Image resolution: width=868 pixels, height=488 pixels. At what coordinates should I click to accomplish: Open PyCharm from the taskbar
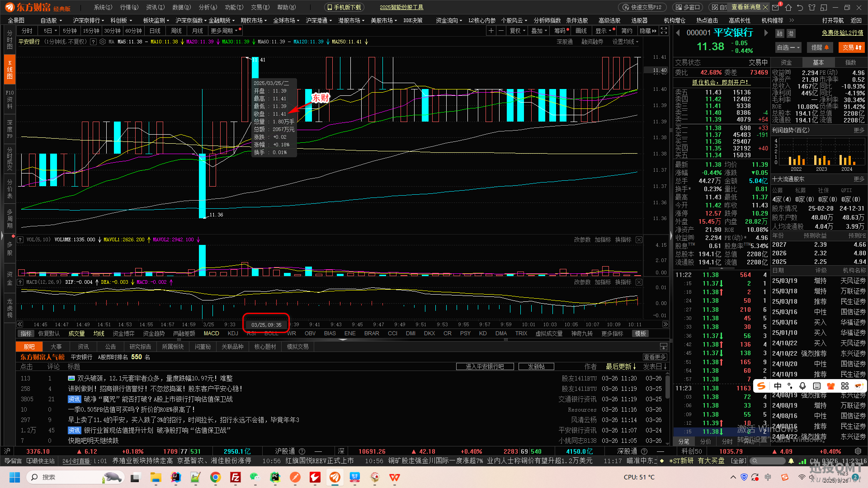[275, 477]
